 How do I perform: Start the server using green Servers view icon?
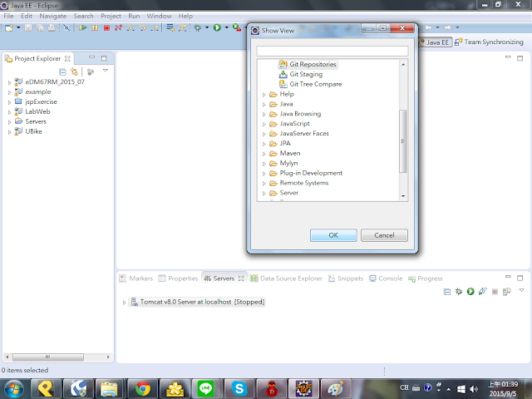point(470,292)
